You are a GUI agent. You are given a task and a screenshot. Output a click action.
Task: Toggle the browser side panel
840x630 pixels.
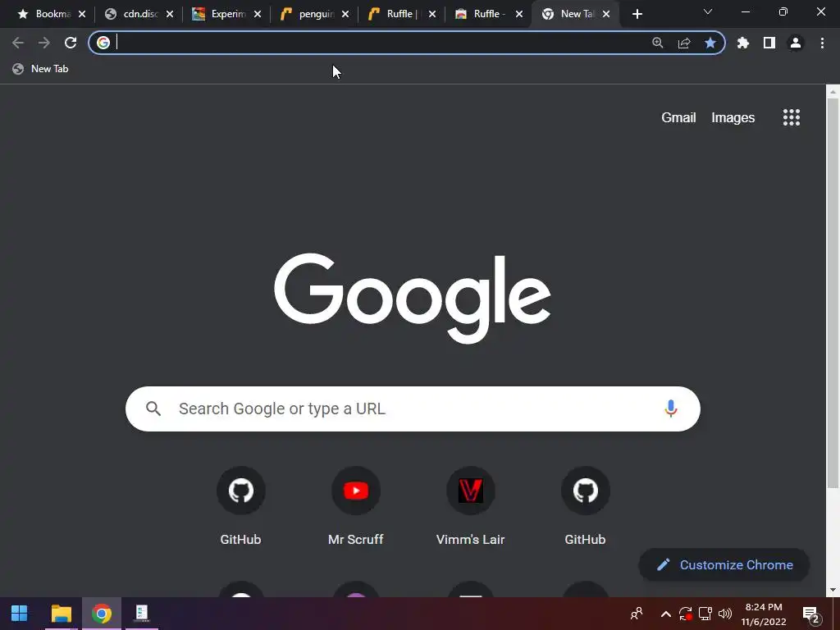tap(769, 43)
